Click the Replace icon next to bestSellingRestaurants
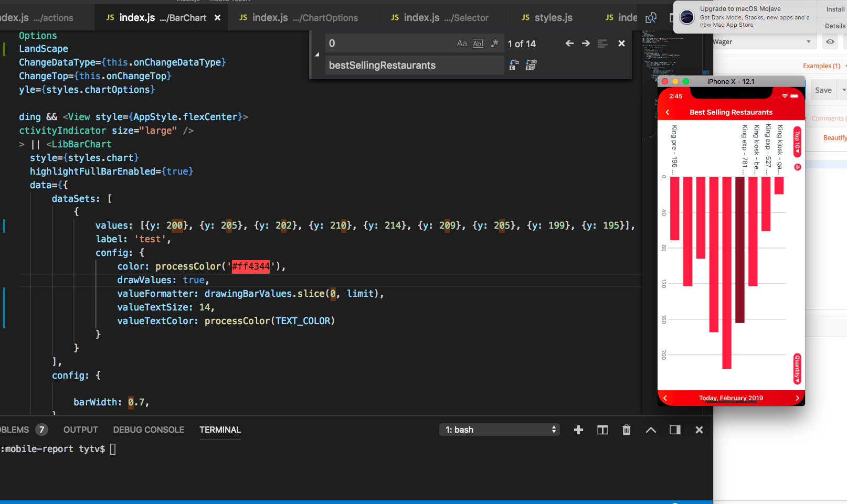The width and height of the screenshot is (847, 504). point(514,65)
